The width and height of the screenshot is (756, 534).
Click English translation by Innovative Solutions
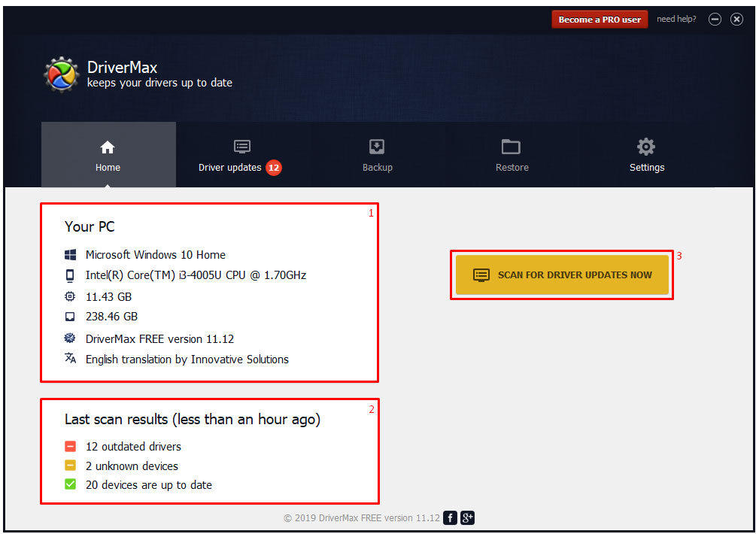pos(187,360)
